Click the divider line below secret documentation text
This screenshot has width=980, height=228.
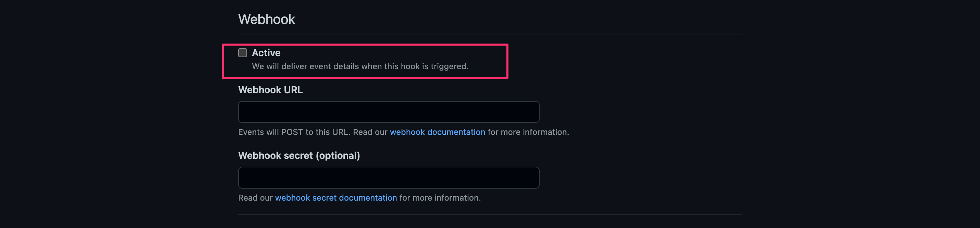tap(490, 214)
